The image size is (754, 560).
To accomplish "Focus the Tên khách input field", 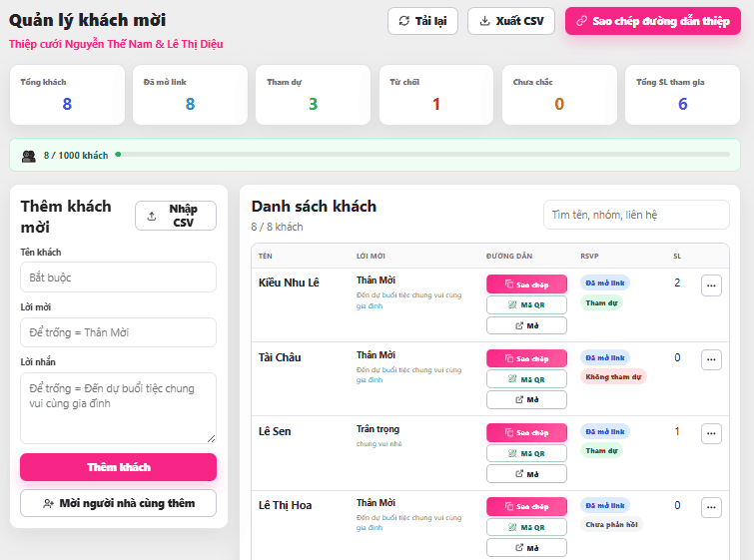I will (x=118, y=277).
